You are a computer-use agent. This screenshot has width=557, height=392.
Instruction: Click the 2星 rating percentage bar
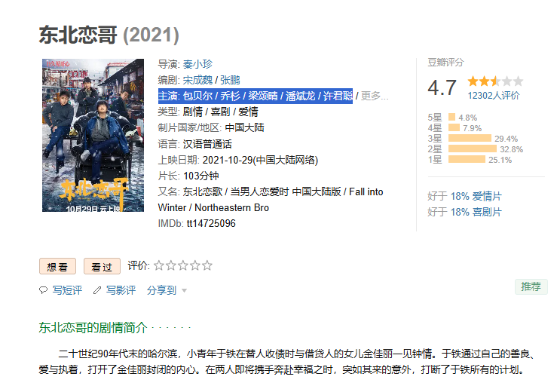pyautogui.click(x=473, y=149)
